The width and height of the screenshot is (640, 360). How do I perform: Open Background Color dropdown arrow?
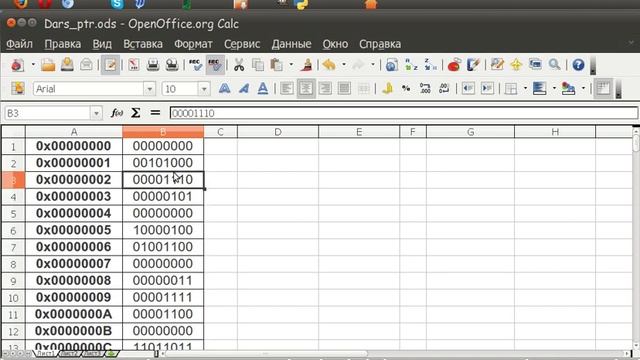coord(554,89)
